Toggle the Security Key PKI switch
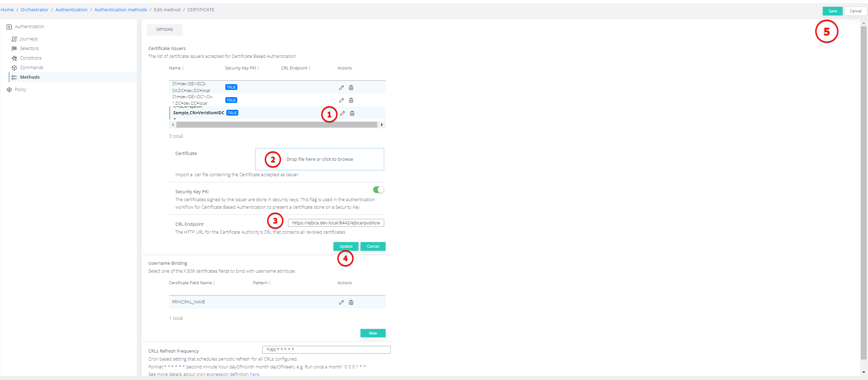The image size is (868, 380). pyautogui.click(x=378, y=190)
